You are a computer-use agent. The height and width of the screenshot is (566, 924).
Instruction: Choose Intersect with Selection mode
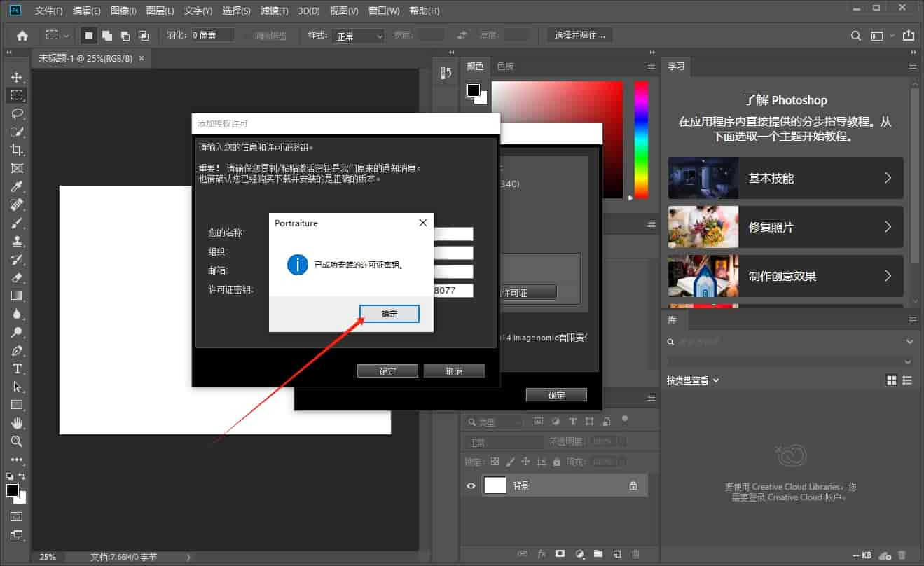tap(144, 35)
